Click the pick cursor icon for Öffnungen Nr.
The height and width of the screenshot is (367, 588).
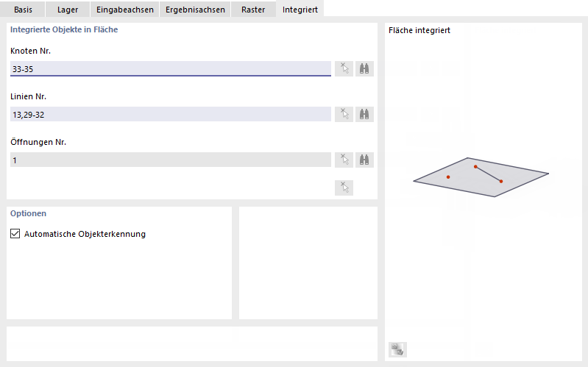(344, 160)
